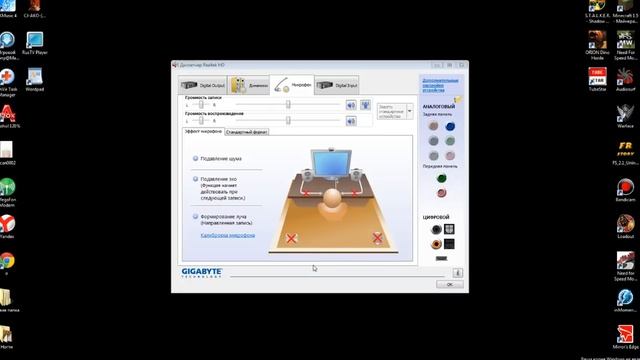
Task: Click the HDMI connector icon
Action: [x=441, y=258]
